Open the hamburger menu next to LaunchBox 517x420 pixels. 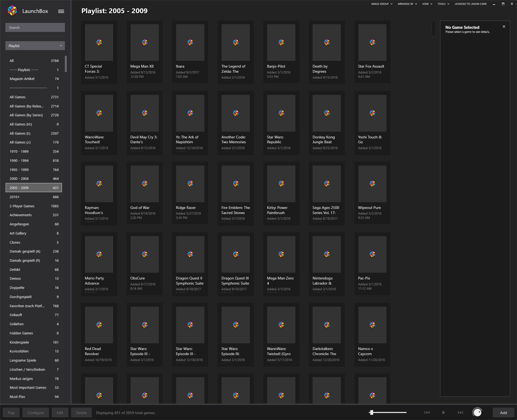pyautogui.click(x=61, y=11)
